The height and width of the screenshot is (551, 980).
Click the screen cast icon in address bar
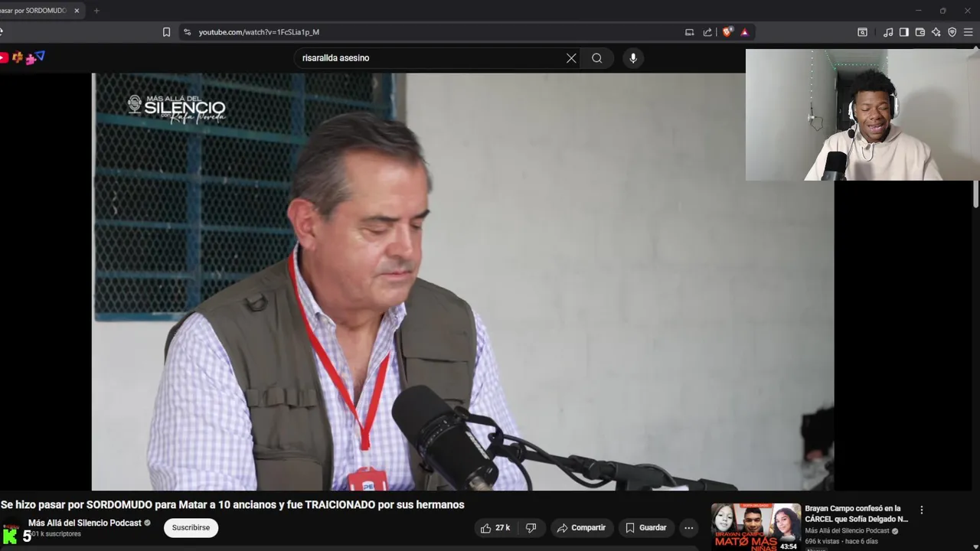point(689,32)
